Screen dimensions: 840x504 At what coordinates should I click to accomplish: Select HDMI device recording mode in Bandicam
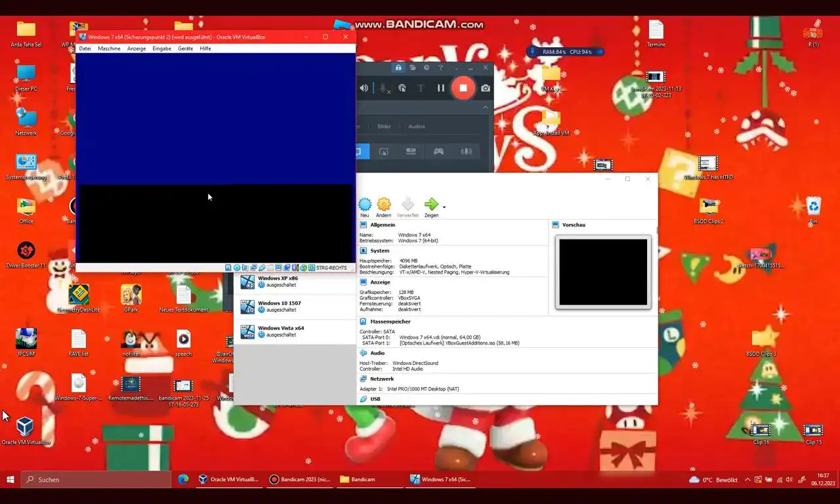pyautogui.click(x=411, y=152)
